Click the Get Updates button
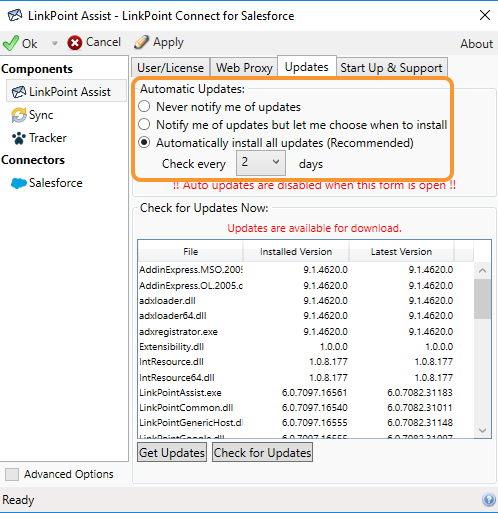This screenshot has width=498, height=513. point(172,452)
